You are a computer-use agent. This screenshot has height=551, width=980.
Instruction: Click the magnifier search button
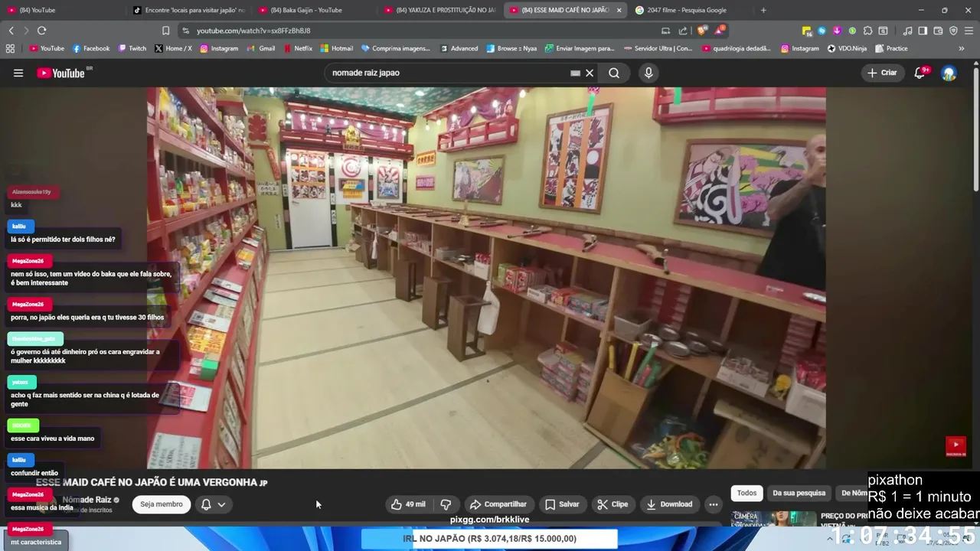point(614,73)
